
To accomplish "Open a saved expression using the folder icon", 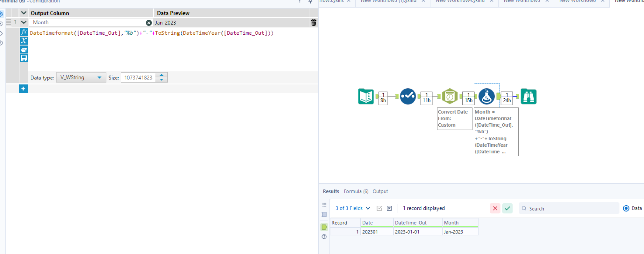I will coord(24,50).
